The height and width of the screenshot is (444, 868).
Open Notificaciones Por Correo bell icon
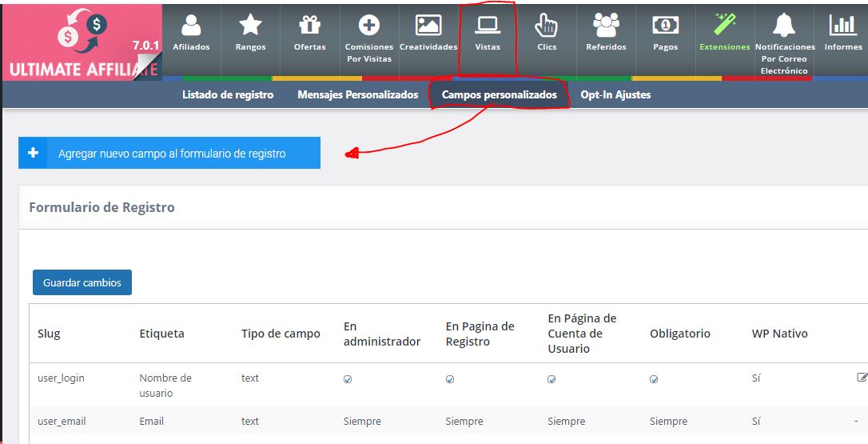coord(784,26)
